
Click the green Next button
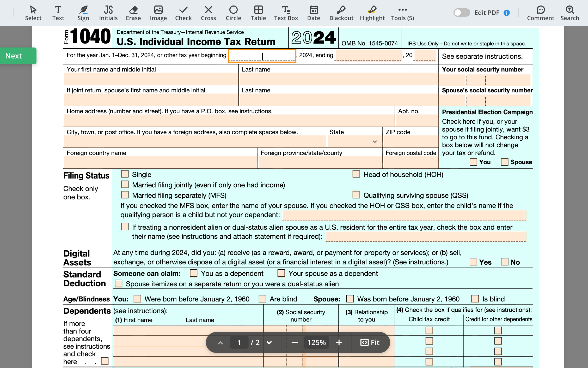[18, 56]
